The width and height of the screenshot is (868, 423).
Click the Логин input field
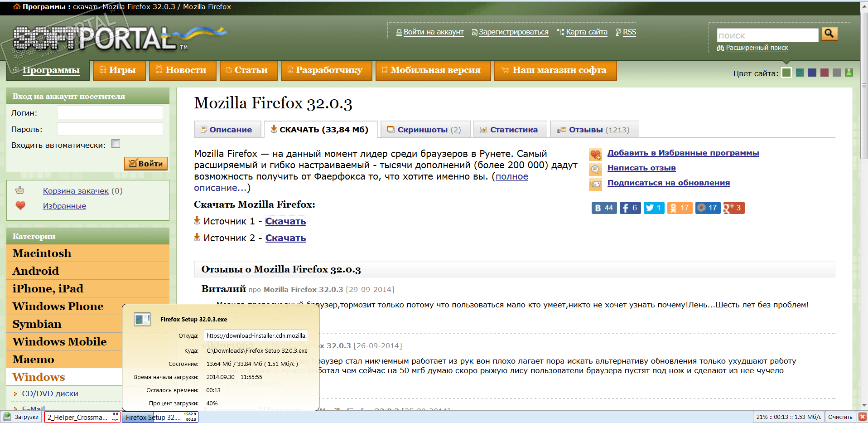click(110, 112)
